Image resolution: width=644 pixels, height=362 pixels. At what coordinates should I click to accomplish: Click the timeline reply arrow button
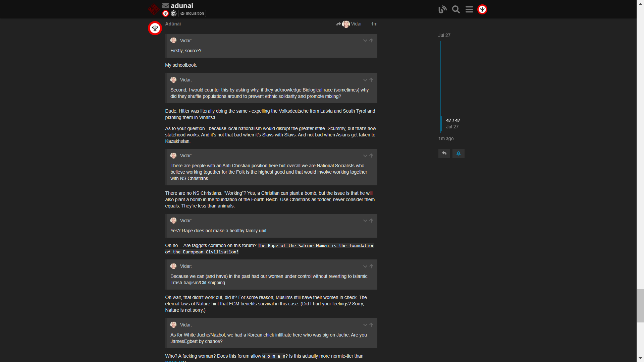point(444,153)
